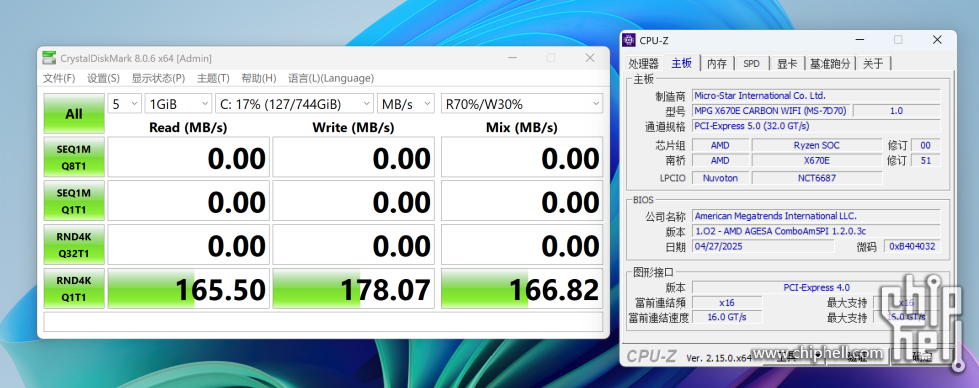979x388 pixels.
Task: Select the 主板 tab in CPU-Z
Action: click(x=681, y=63)
